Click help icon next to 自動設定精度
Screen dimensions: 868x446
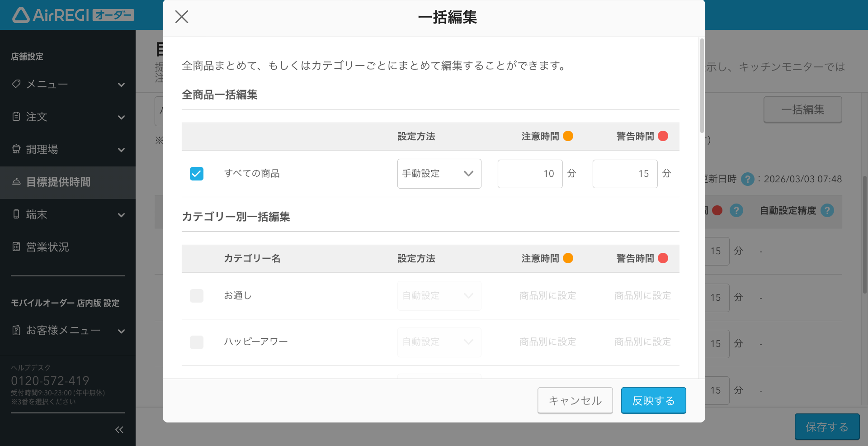[827, 210]
